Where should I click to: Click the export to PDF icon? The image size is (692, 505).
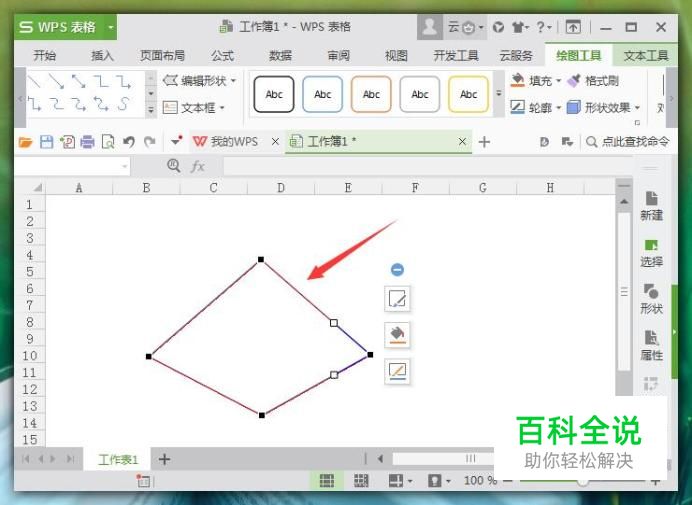click(x=67, y=142)
